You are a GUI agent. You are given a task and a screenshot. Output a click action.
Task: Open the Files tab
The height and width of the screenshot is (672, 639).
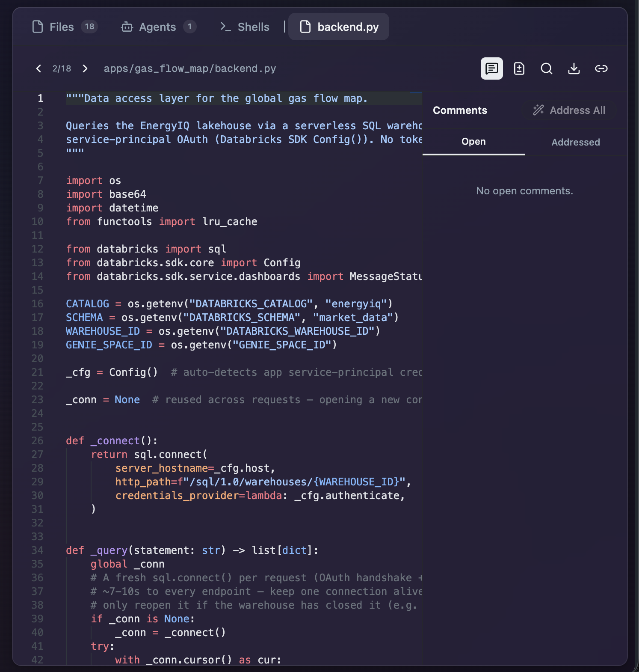(x=65, y=27)
